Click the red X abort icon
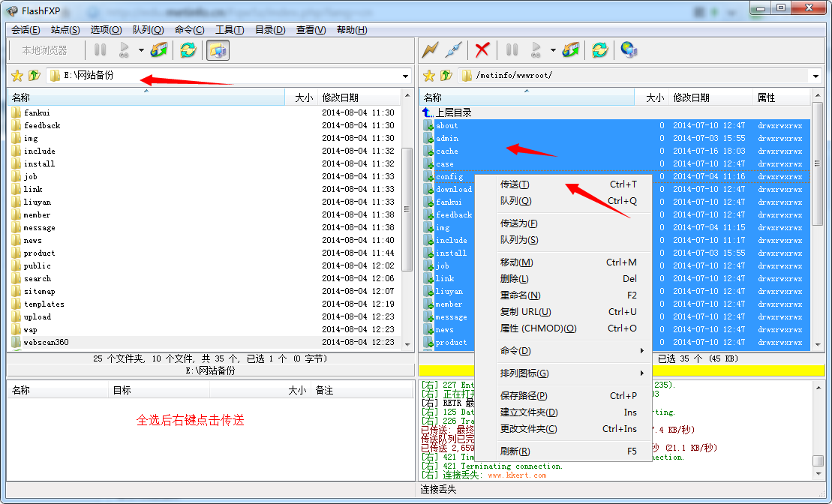 pyautogui.click(x=482, y=50)
